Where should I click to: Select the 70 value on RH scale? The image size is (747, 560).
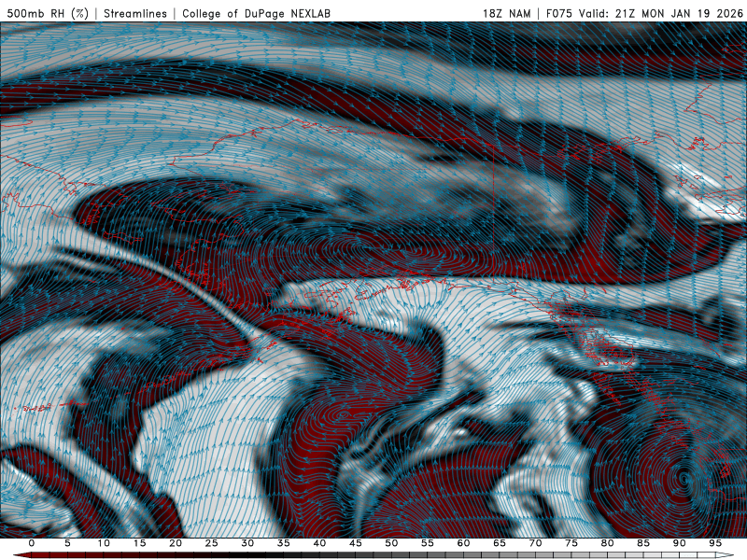535,543
